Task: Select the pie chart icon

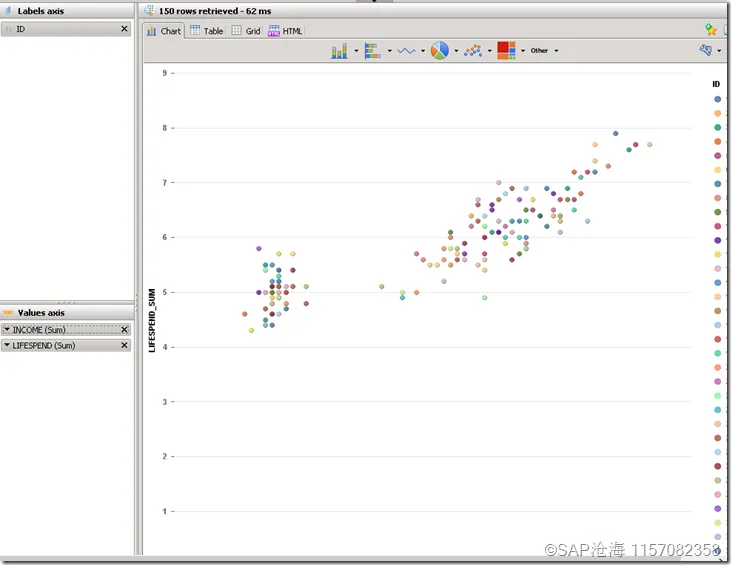Action: pos(440,50)
